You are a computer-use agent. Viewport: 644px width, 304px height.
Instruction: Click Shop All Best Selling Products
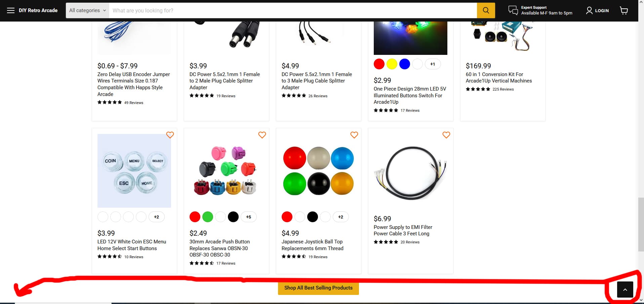click(x=318, y=288)
